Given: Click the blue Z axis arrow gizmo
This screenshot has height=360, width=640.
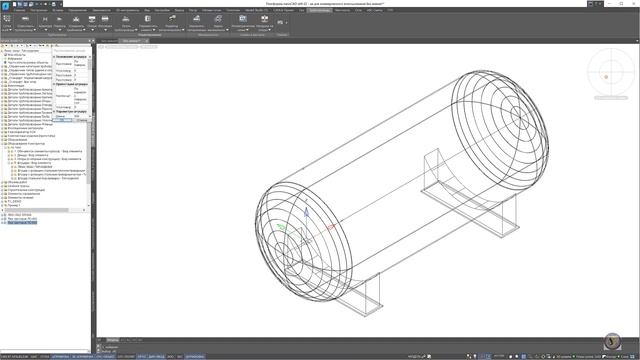Looking at the screenshot, I should pos(307,212).
